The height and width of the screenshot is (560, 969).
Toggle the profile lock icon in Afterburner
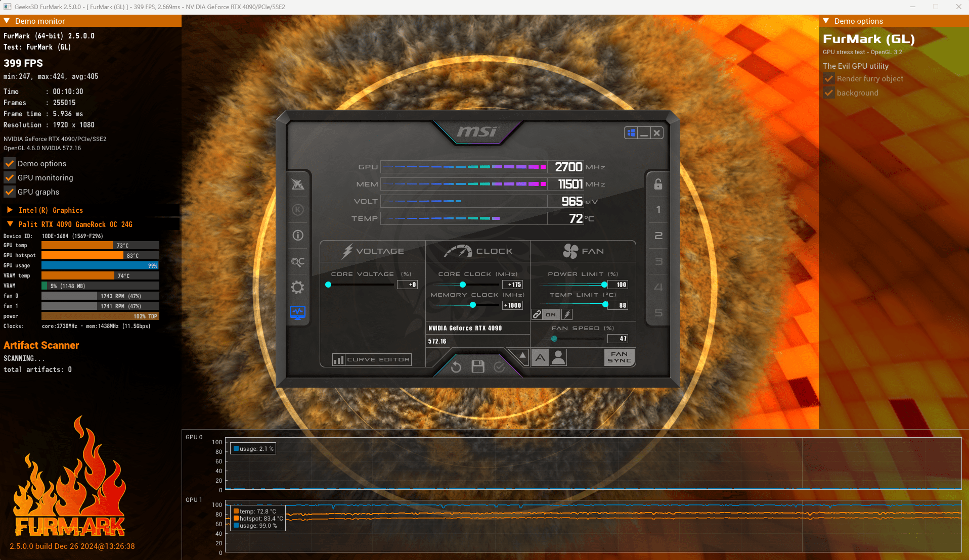click(658, 184)
